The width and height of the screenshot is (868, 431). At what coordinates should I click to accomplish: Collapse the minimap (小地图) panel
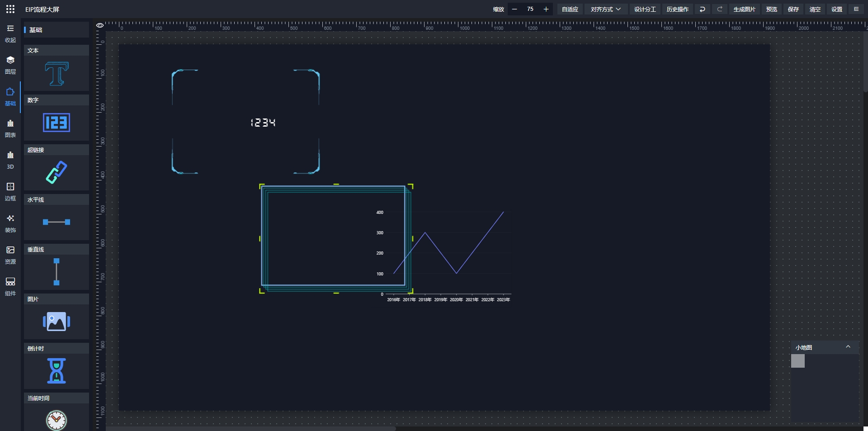click(848, 347)
